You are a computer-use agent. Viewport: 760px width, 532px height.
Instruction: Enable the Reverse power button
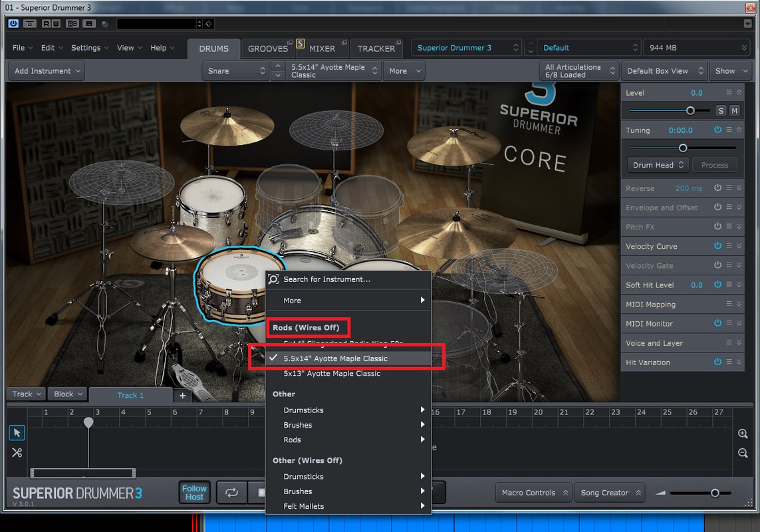pyautogui.click(x=718, y=188)
